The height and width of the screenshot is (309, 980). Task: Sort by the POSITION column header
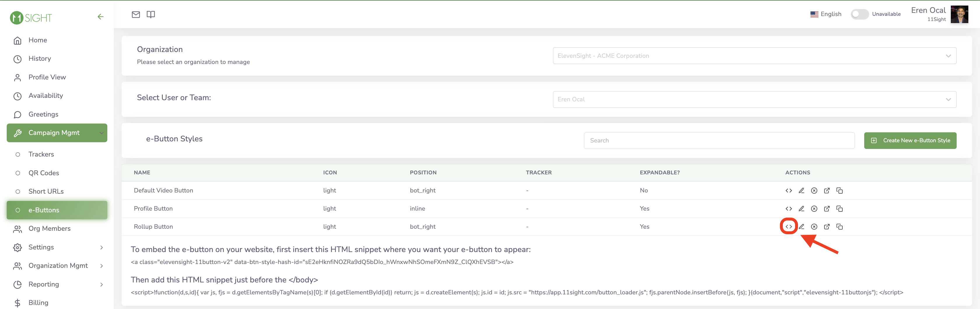pyautogui.click(x=423, y=173)
